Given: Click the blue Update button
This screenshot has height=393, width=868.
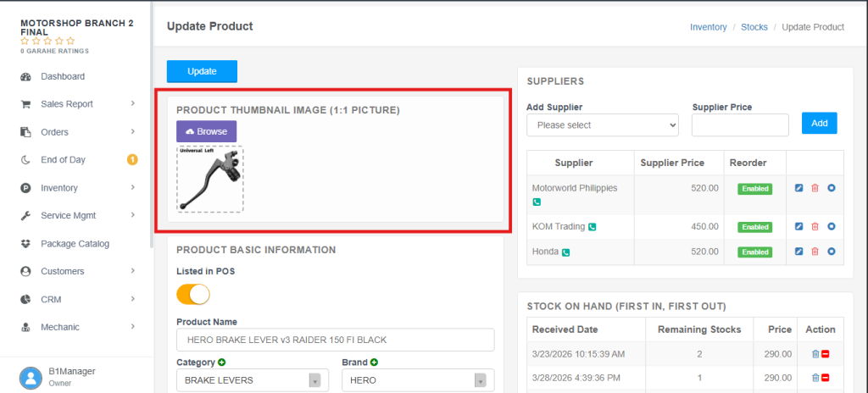Looking at the screenshot, I should pyautogui.click(x=202, y=71).
